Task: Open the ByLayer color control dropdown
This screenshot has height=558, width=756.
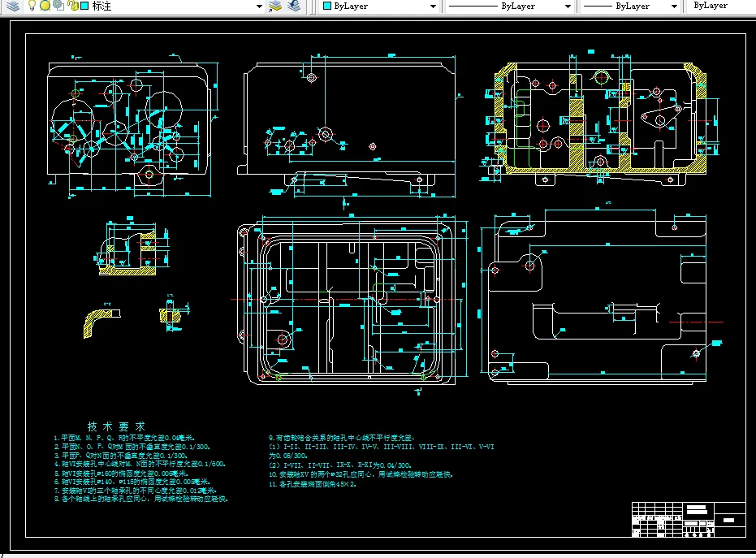Action: [433, 6]
